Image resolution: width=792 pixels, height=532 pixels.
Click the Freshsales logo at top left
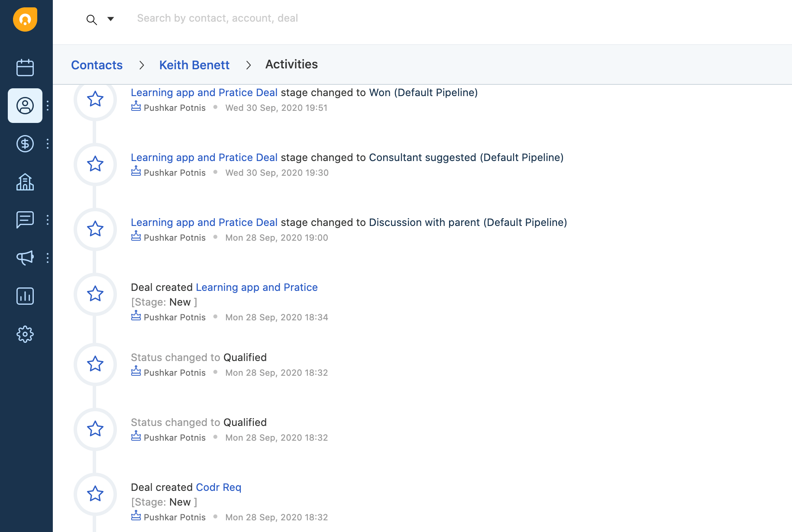[x=25, y=19]
